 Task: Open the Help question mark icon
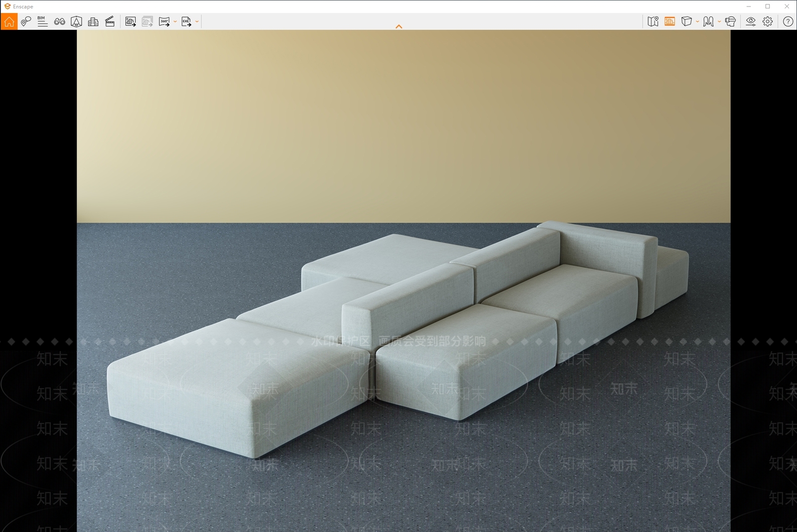[x=788, y=21]
